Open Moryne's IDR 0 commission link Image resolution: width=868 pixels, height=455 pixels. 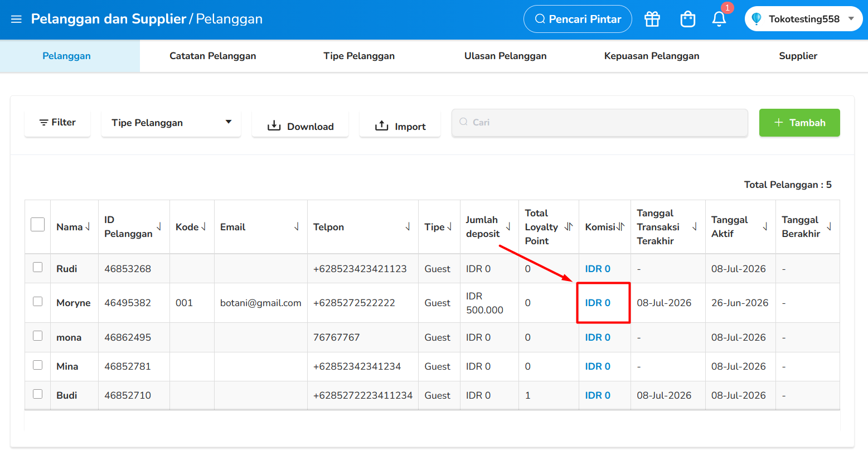[x=598, y=303]
